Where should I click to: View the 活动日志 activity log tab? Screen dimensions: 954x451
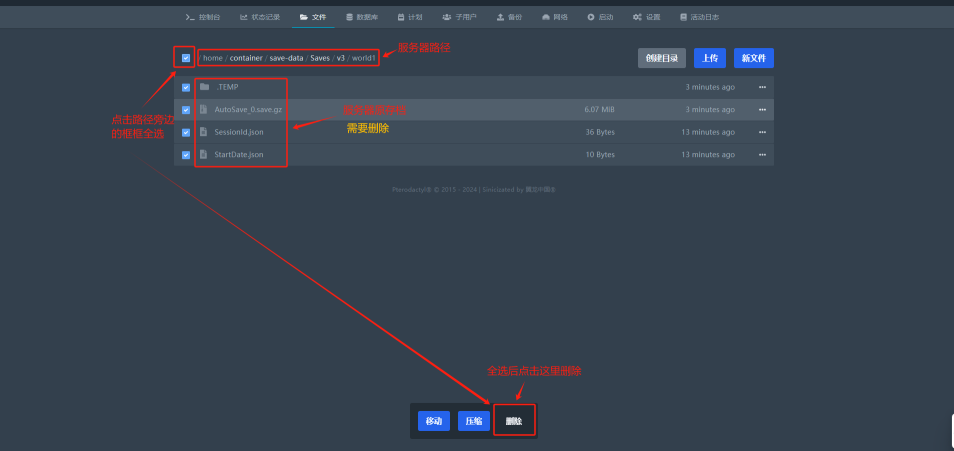click(x=699, y=17)
